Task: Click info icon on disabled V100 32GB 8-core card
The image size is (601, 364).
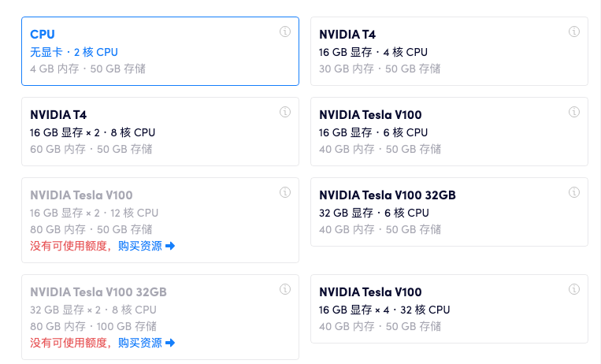Action: 285,289
